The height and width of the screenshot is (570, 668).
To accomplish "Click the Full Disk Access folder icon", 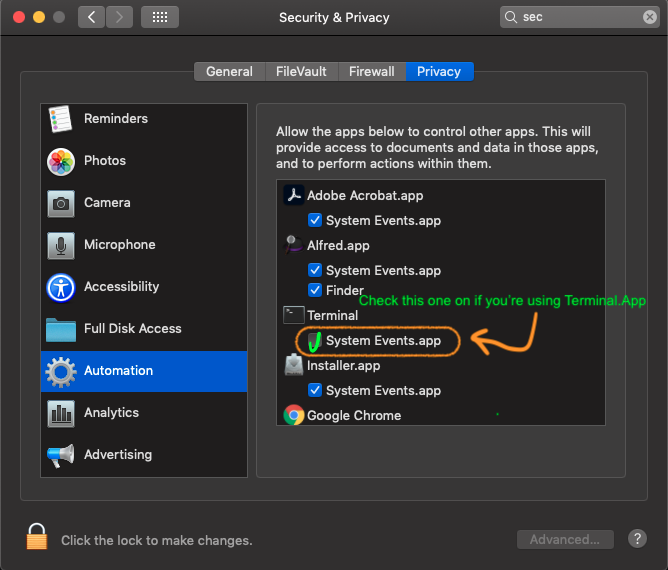I will 61,330.
